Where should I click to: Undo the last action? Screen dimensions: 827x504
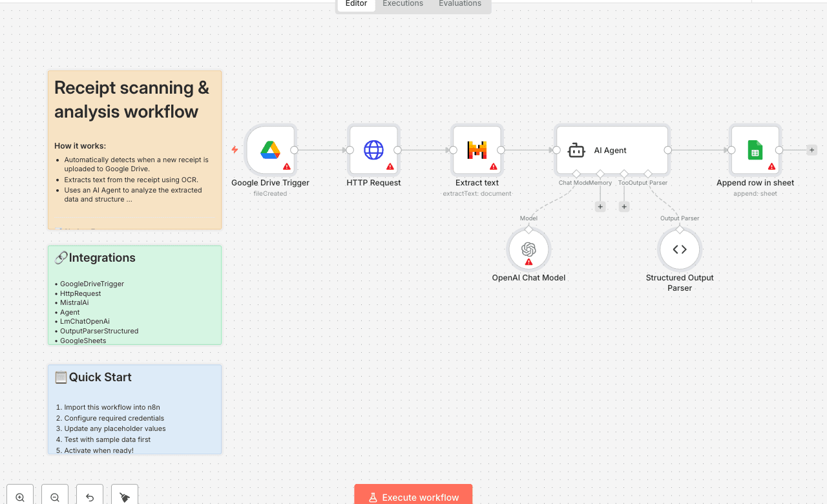point(89,496)
